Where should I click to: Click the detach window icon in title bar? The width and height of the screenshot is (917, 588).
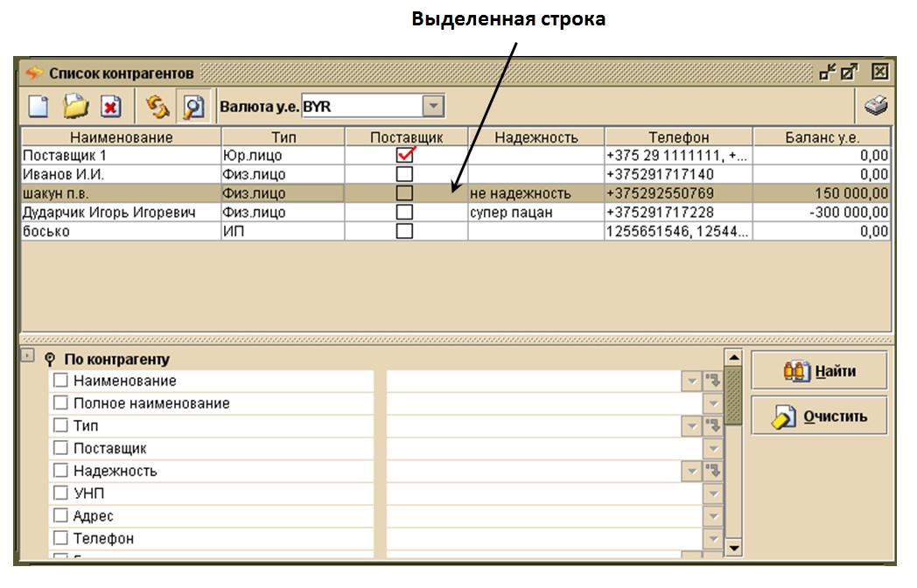coord(849,72)
